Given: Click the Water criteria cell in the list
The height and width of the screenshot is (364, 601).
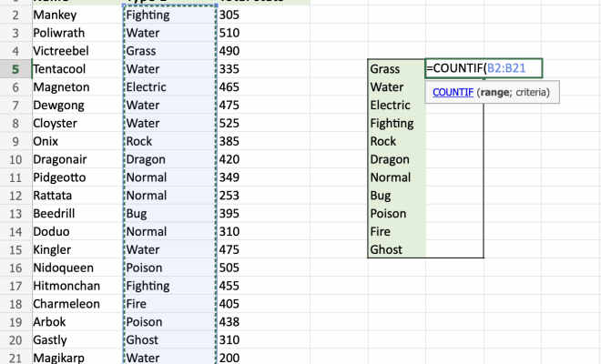Looking at the screenshot, I should tap(396, 87).
